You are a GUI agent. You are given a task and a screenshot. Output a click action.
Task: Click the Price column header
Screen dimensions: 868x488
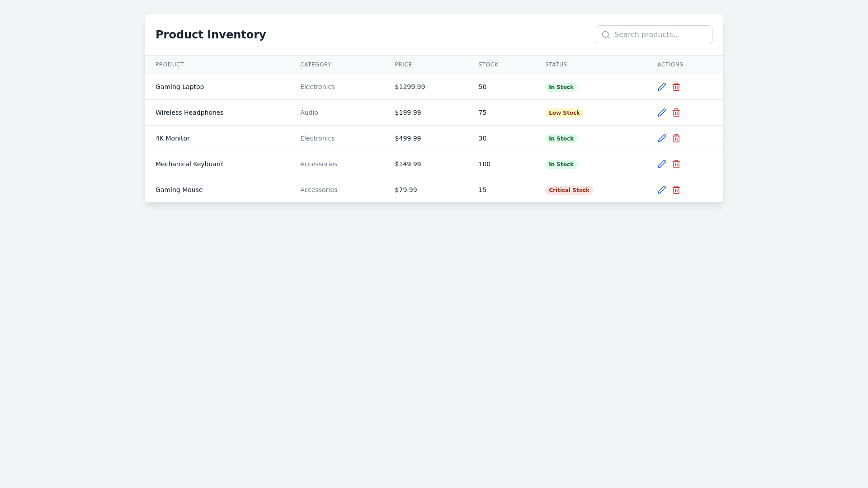[x=403, y=65]
